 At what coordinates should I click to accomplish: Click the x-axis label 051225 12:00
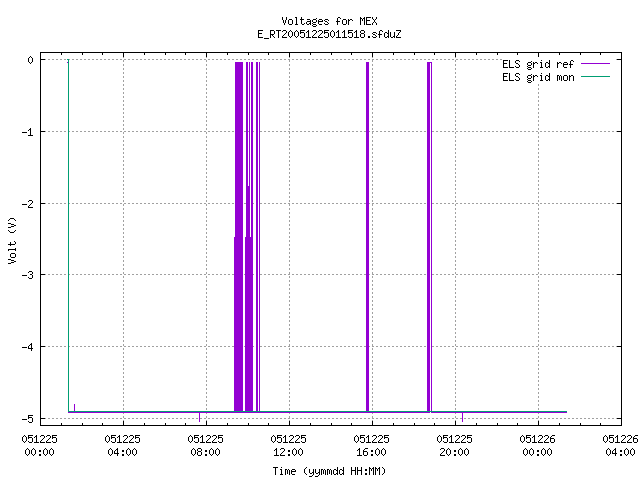[x=288, y=445]
